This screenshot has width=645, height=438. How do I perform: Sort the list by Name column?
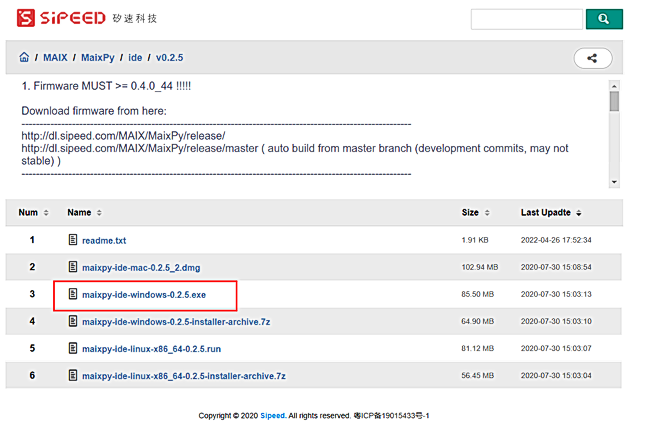(84, 213)
